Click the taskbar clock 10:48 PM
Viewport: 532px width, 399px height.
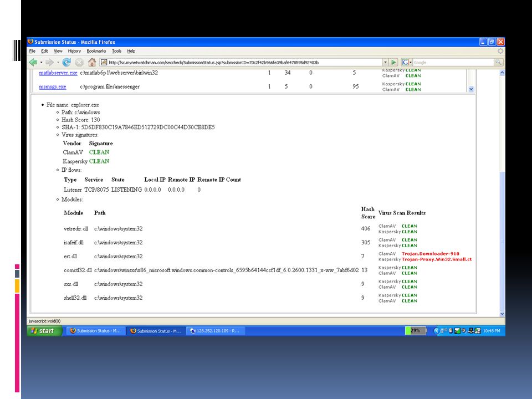[492, 331]
